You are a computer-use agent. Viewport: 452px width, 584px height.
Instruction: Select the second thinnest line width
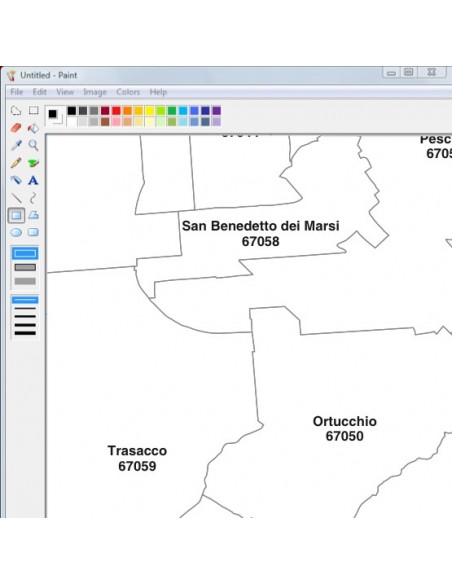click(x=25, y=308)
